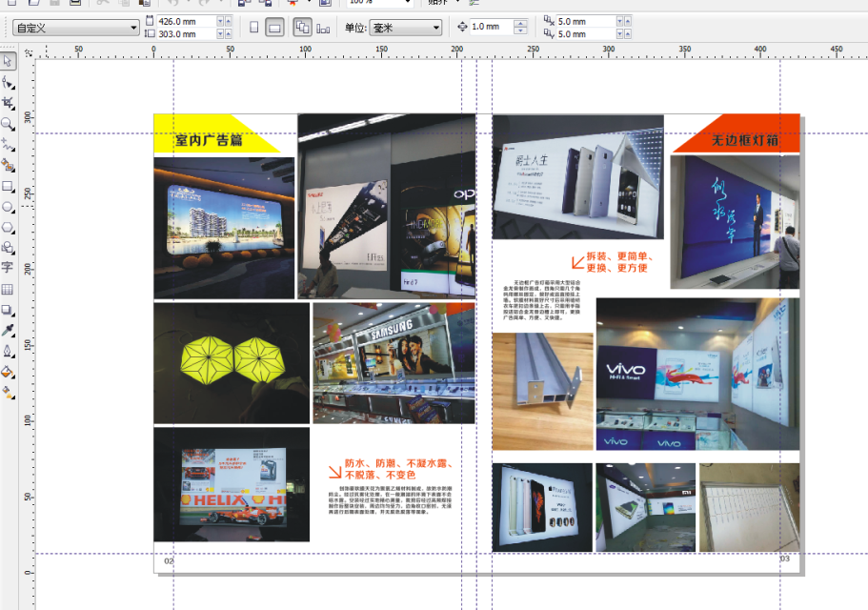Image resolution: width=868 pixels, height=610 pixels.
Task: Increase nudge offset 1.0 mm
Action: [x=520, y=23]
